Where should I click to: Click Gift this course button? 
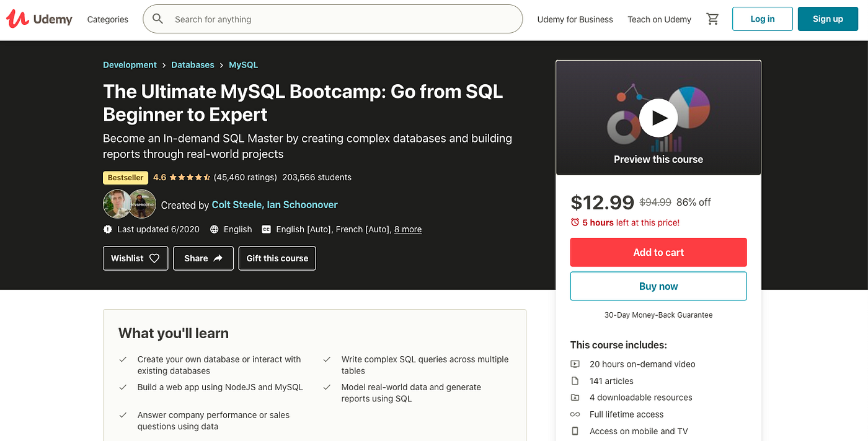pos(277,258)
